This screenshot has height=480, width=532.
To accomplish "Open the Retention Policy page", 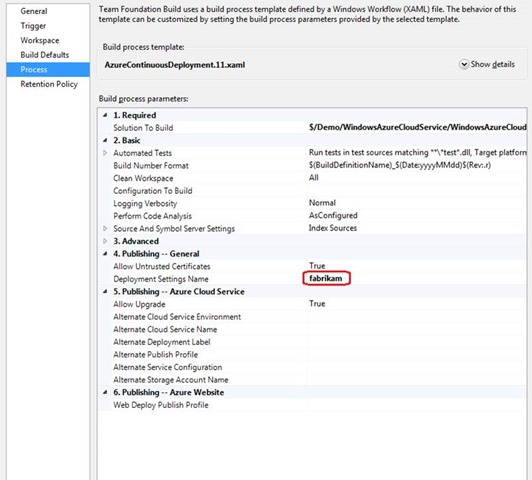I will point(49,84).
